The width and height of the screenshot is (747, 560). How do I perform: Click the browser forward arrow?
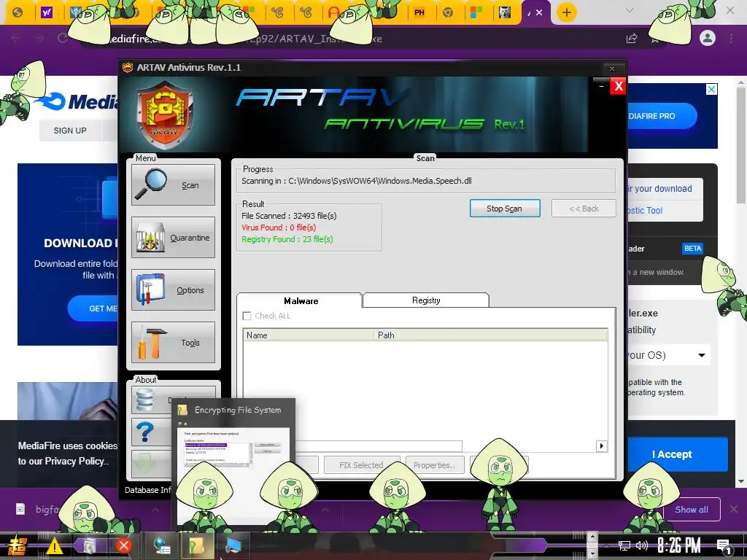[x=39, y=38]
